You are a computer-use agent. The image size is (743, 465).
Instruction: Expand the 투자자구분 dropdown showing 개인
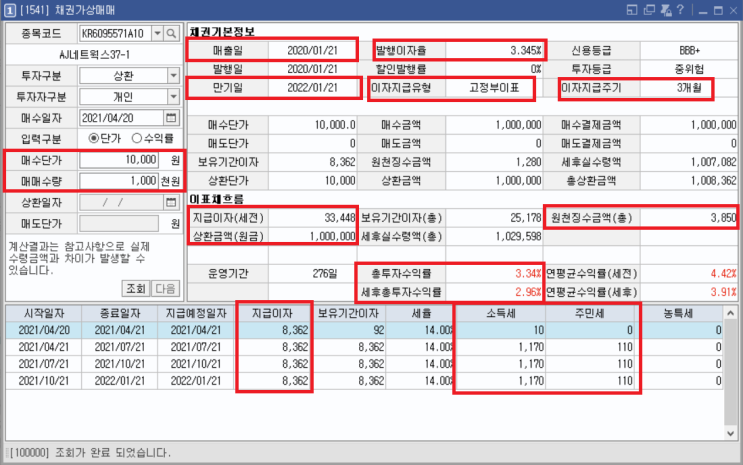[173, 97]
